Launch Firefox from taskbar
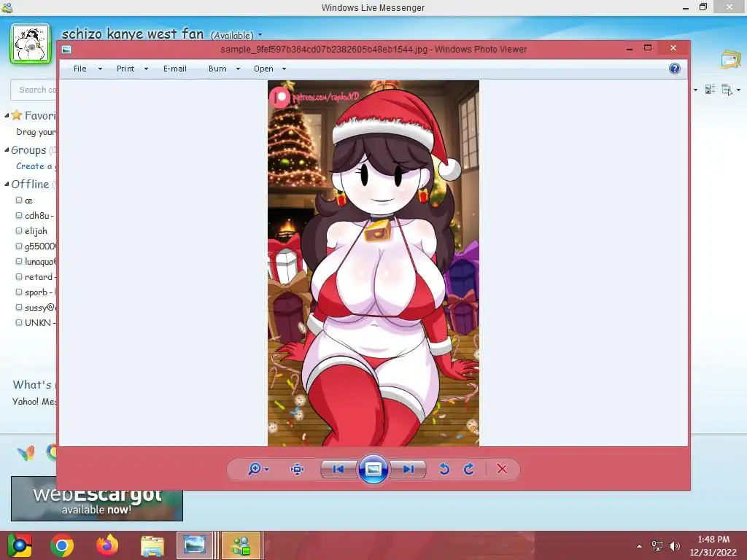 click(107, 545)
